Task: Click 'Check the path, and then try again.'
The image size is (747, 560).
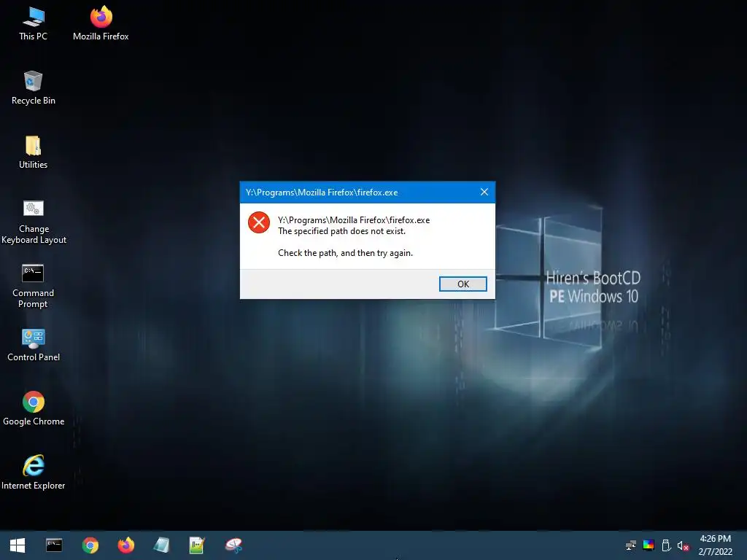Action: pyautogui.click(x=345, y=253)
